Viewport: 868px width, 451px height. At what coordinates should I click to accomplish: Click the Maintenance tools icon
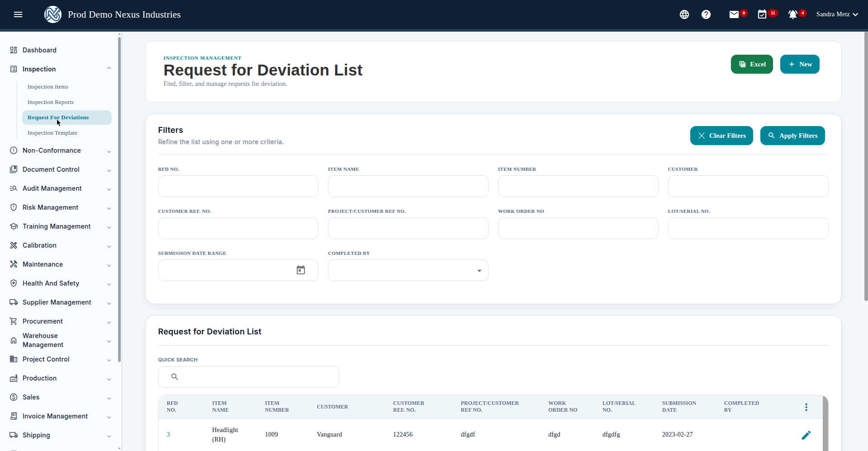14,264
